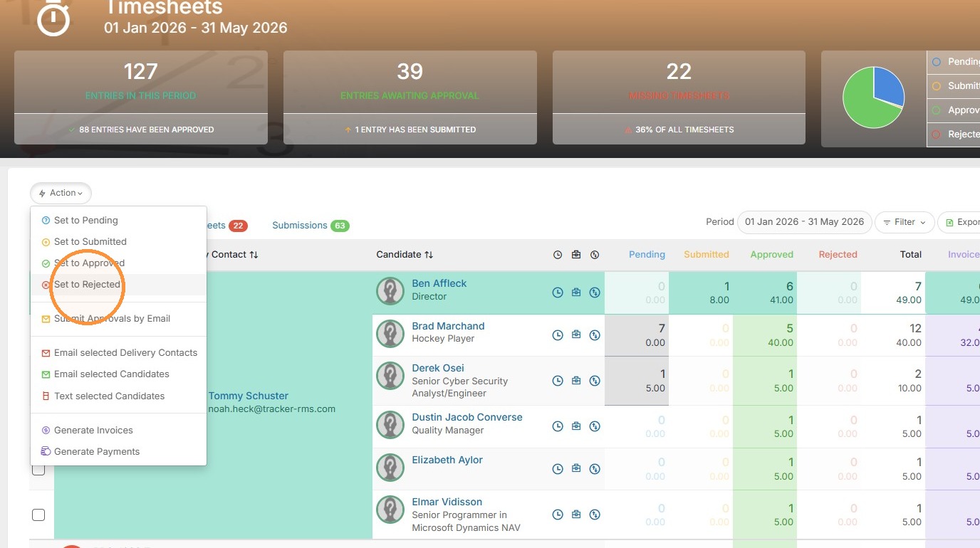Click Dustin Jacob Converse's clock icon

point(558,427)
